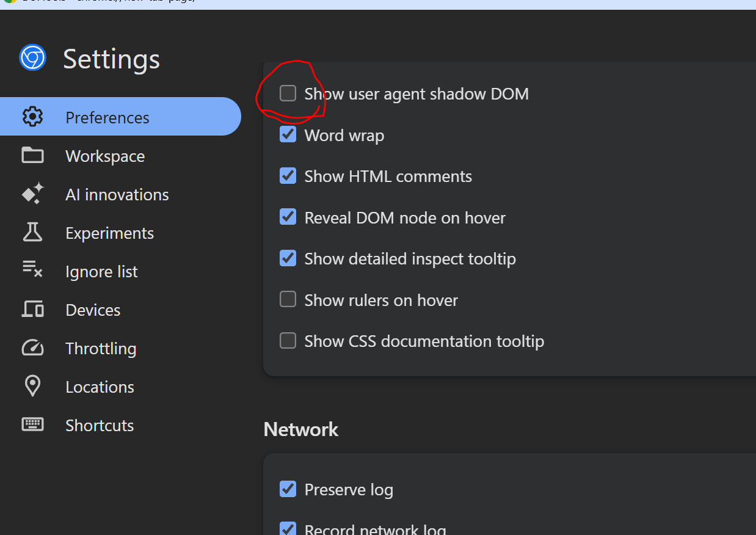Disable Show detailed inspect tooltip checkbox

tap(288, 258)
